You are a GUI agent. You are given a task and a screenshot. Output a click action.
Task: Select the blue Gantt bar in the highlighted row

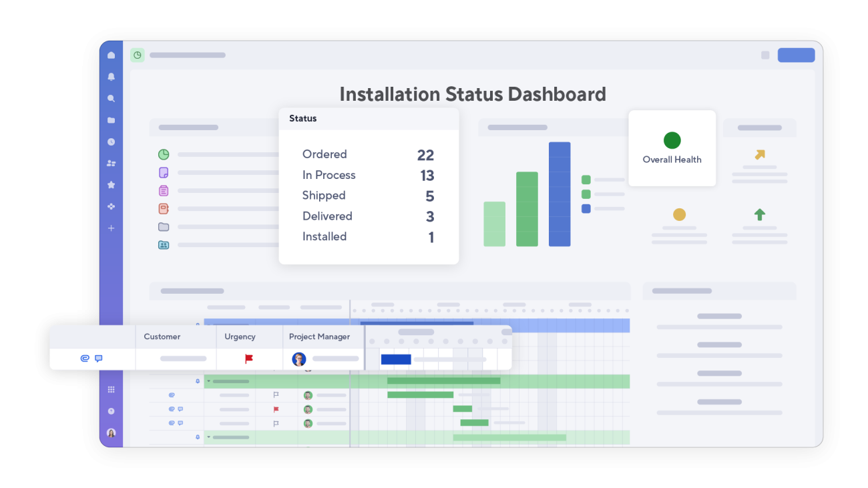(x=396, y=359)
